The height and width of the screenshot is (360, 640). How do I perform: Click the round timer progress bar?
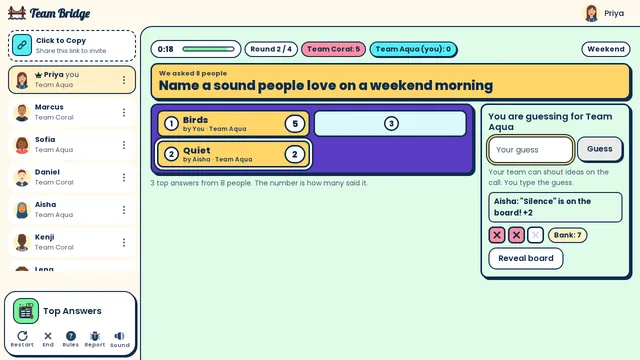click(x=208, y=49)
